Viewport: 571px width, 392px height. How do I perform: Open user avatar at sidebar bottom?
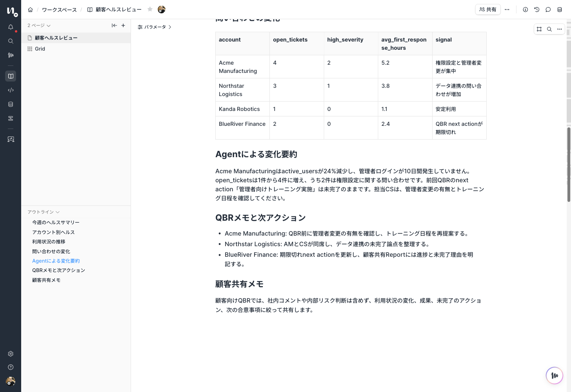click(11, 381)
